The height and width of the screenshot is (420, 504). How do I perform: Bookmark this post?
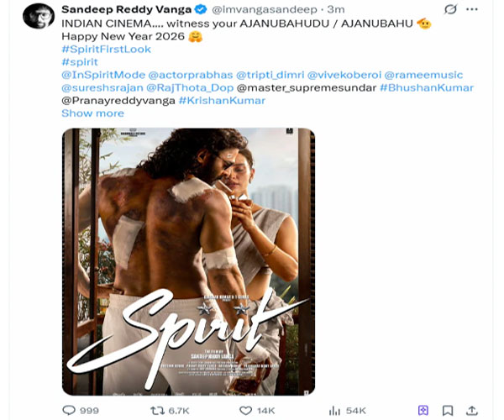pos(448,410)
